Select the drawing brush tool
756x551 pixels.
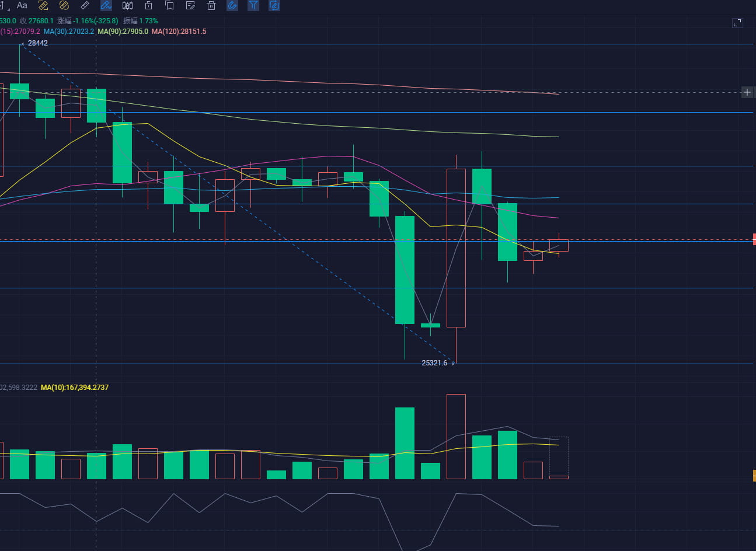coord(106,5)
